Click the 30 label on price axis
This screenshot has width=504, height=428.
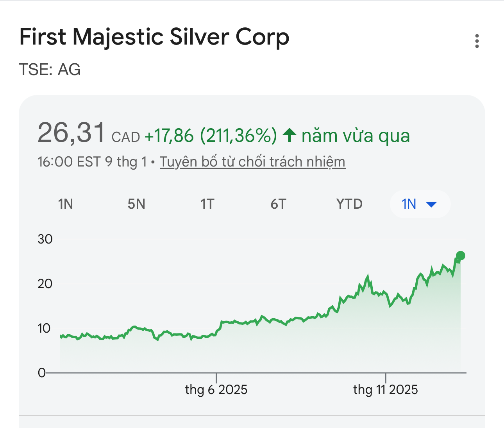45,239
